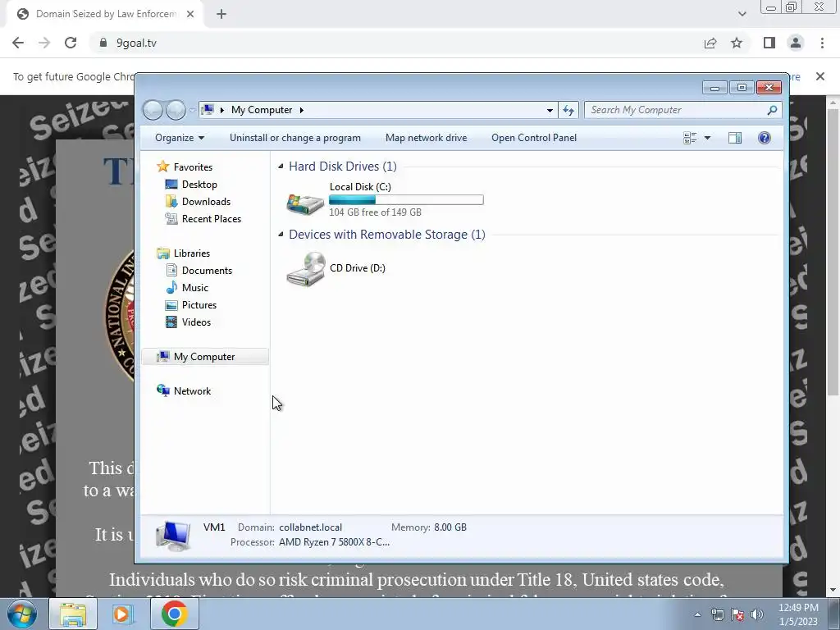Open Chrome's tab search chevron
This screenshot has height=630, width=840.
pos(742,14)
